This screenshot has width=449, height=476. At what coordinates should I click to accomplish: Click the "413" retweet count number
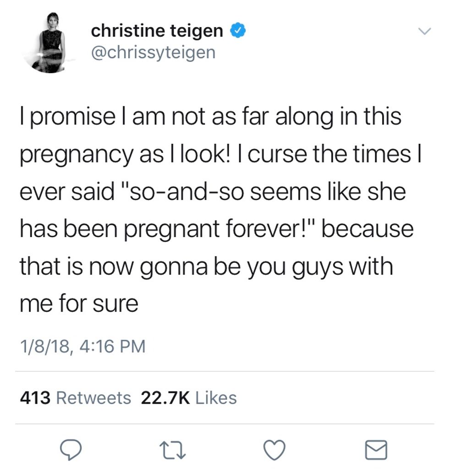[x=35, y=398]
